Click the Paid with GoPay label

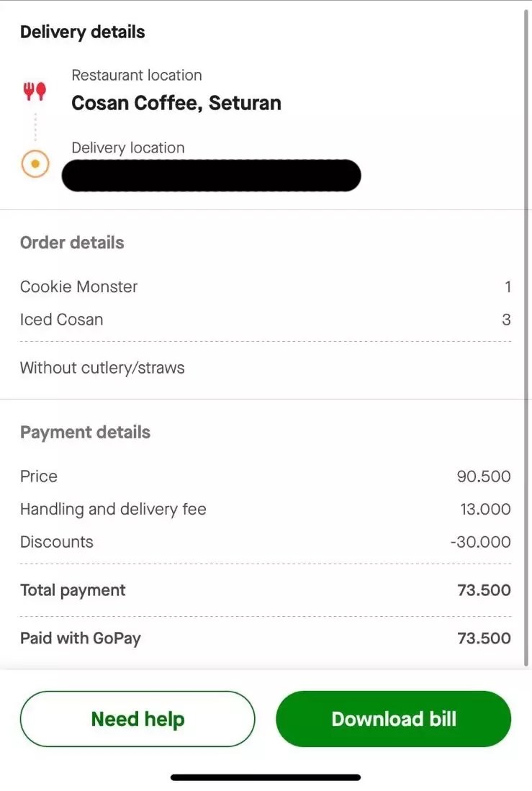coord(80,638)
